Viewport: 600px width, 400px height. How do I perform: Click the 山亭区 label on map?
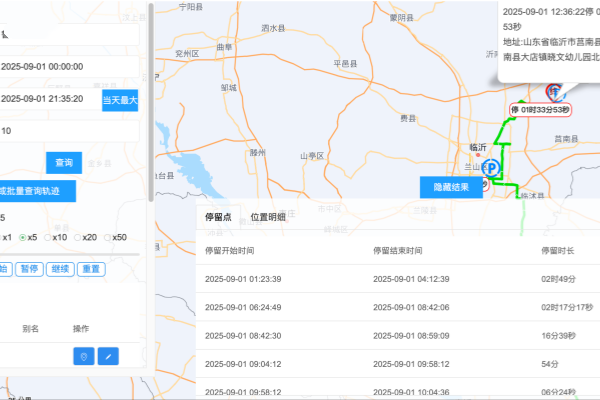[x=312, y=156]
